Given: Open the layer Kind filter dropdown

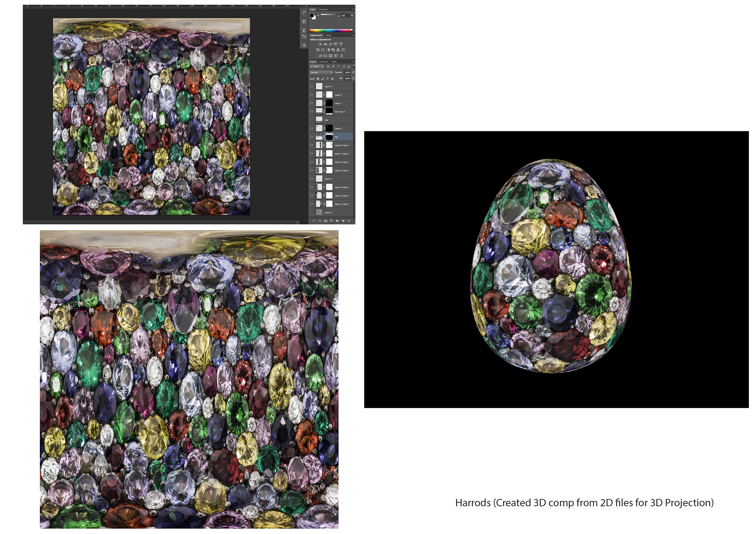Looking at the screenshot, I should 317,67.
